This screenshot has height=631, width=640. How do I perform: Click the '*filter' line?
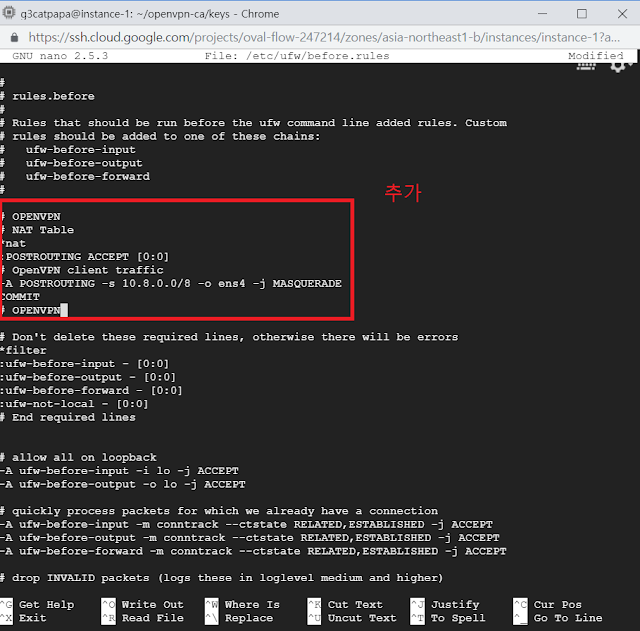[x=23, y=351]
